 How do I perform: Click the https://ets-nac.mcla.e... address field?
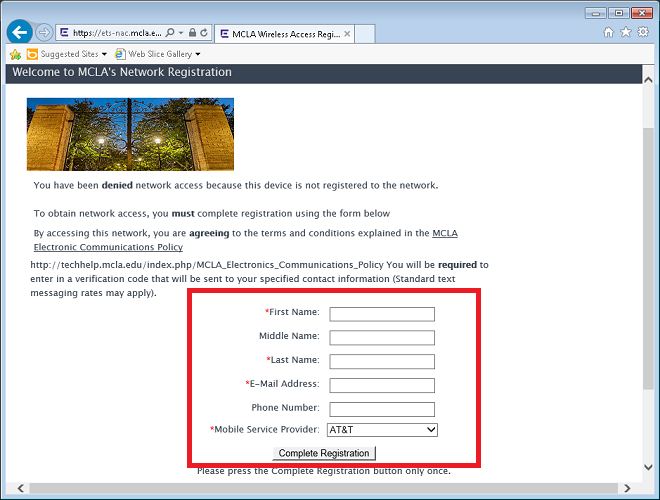coord(117,33)
